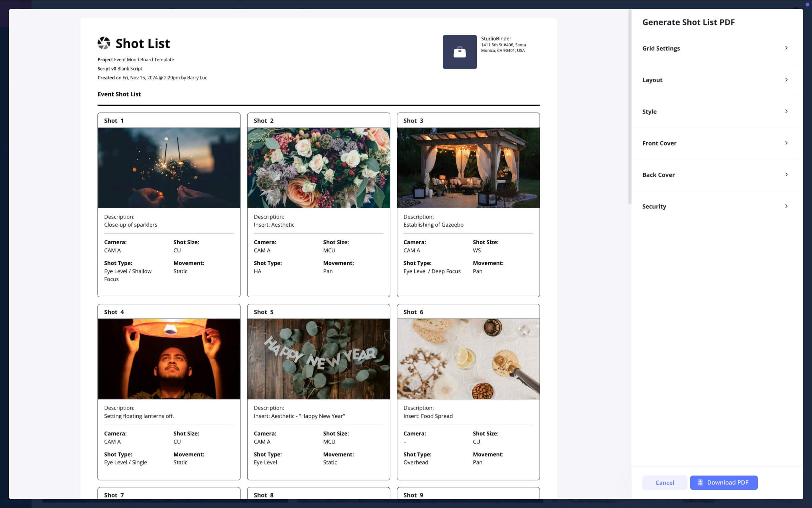This screenshot has height=508, width=812.
Task: Expand Grid Settings chevron arrow
Action: [786, 48]
